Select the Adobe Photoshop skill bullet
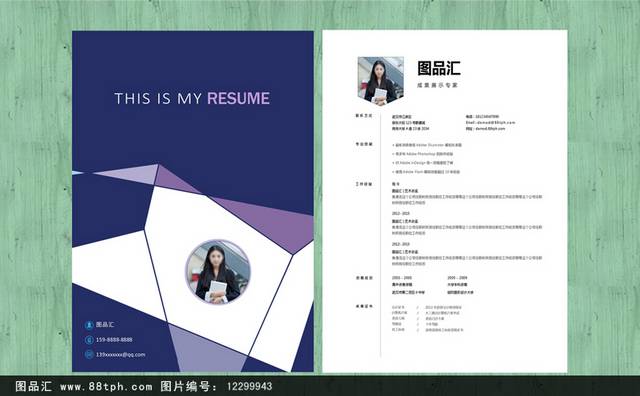Image resolution: width=640 pixels, height=396 pixels. [422, 154]
